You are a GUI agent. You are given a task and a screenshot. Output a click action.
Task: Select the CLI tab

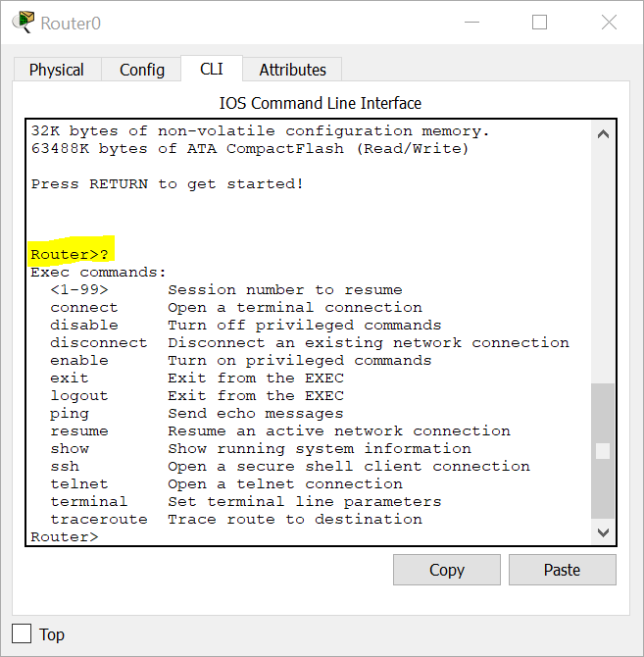click(212, 69)
